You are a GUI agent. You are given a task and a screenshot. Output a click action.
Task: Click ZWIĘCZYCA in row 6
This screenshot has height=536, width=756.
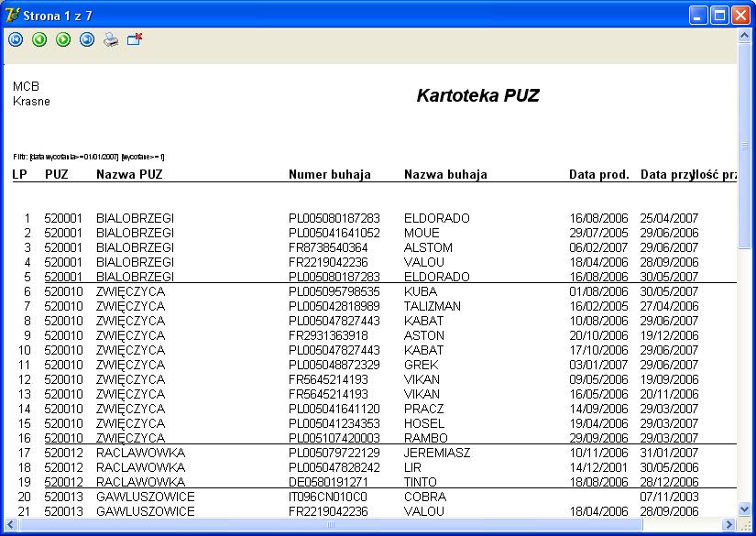coord(131,291)
